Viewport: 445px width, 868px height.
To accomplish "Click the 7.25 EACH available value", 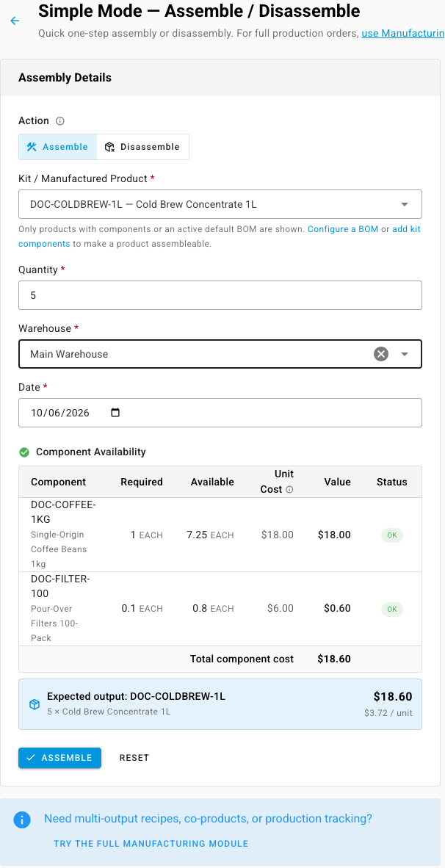I will (x=210, y=535).
